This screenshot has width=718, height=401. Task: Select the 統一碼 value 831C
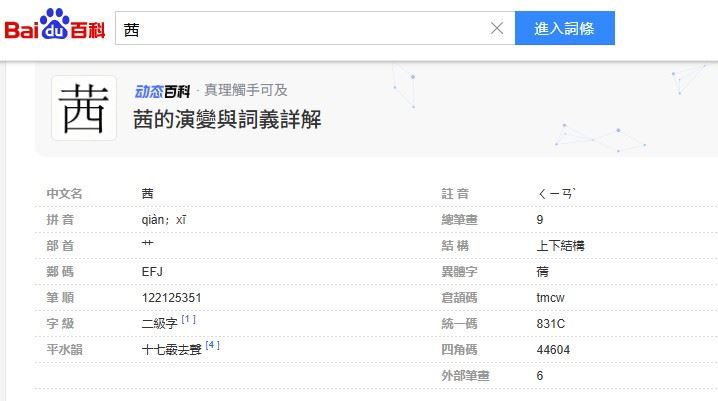(551, 324)
